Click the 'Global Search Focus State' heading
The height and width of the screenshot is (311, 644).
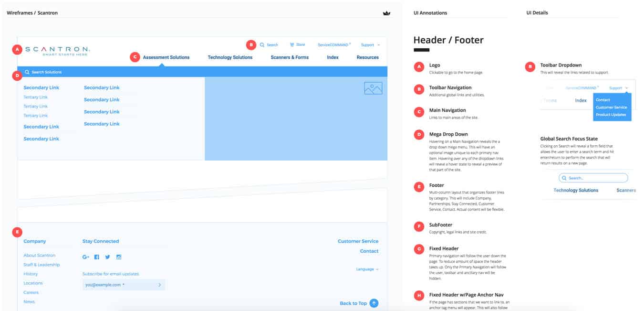(x=569, y=139)
